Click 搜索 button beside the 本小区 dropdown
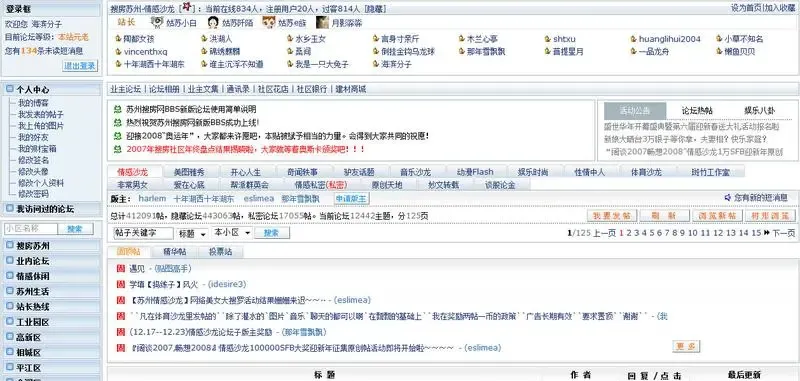Image resolution: width=800 pixels, height=381 pixels. [x=272, y=233]
